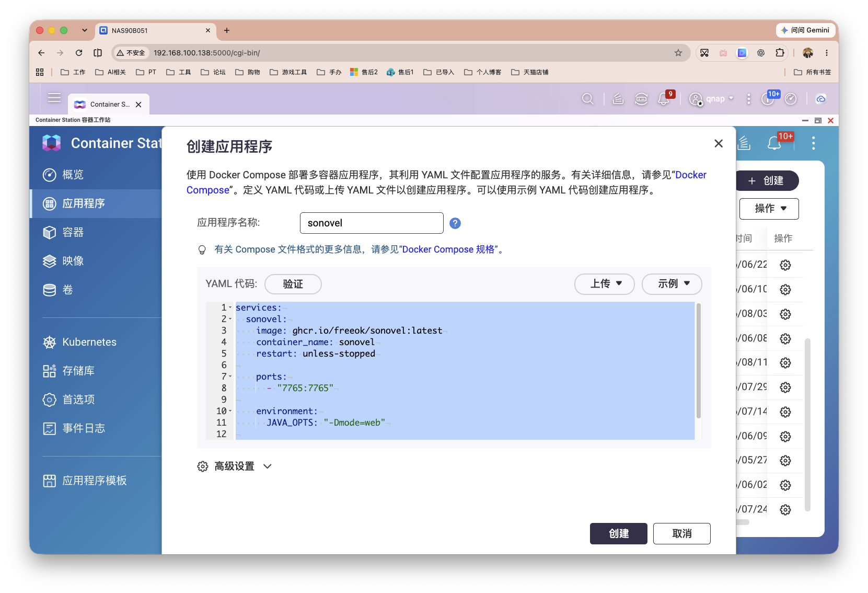The image size is (868, 593).
Task: Open the 论坛 bookmarks folder
Action: pyautogui.click(x=213, y=72)
